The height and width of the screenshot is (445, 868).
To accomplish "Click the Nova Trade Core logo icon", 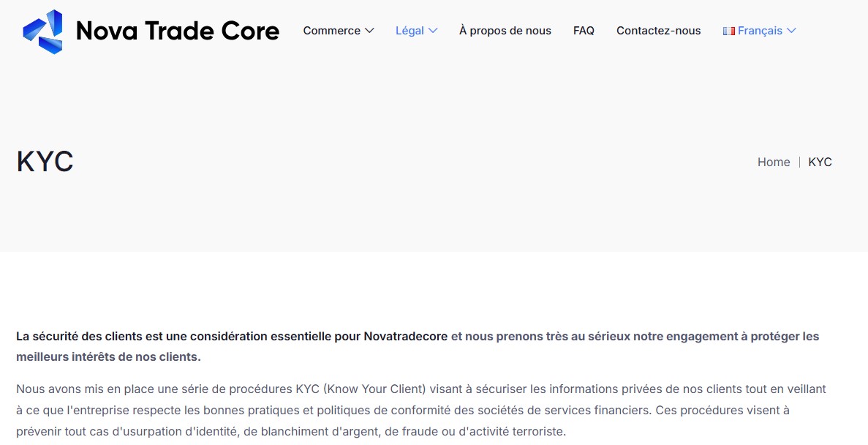I will 43,31.
